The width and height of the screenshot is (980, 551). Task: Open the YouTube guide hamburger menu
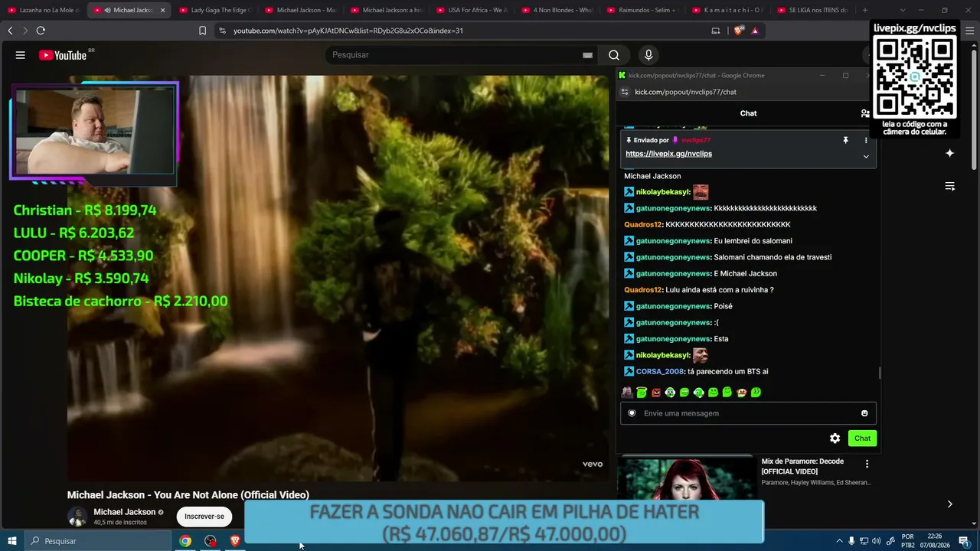coord(21,55)
